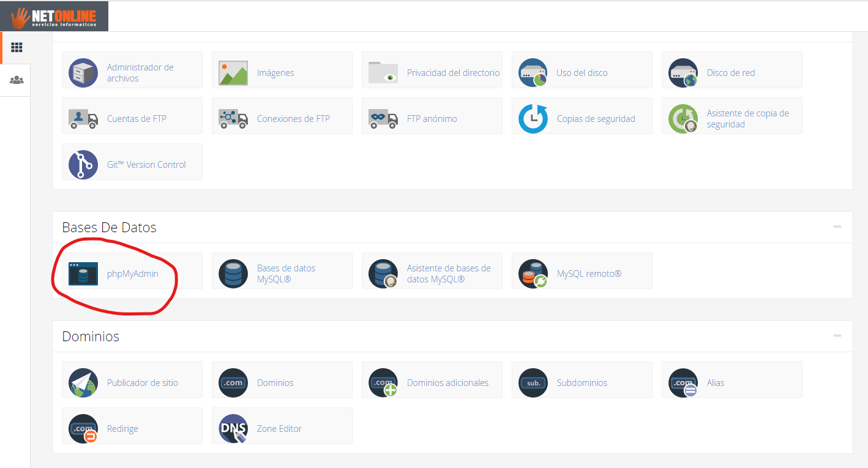Screen dimensions: 868x468
Task: Open the Administrador de archivos link
Action: [x=141, y=73]
